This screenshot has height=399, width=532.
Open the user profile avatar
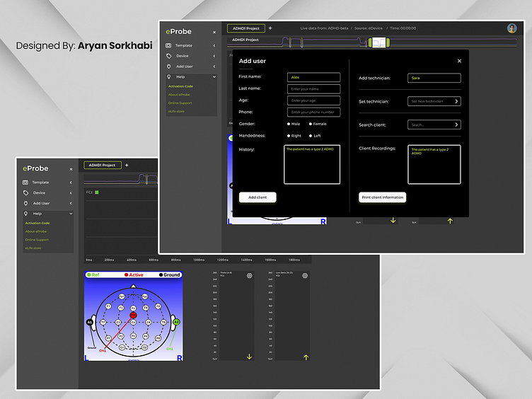tap(511, 28)
